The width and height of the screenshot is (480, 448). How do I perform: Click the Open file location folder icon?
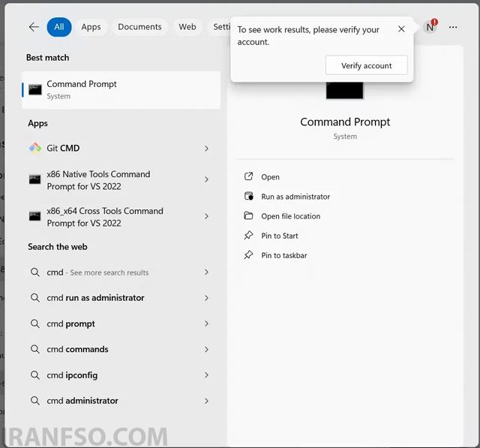[x=248, y=215]
